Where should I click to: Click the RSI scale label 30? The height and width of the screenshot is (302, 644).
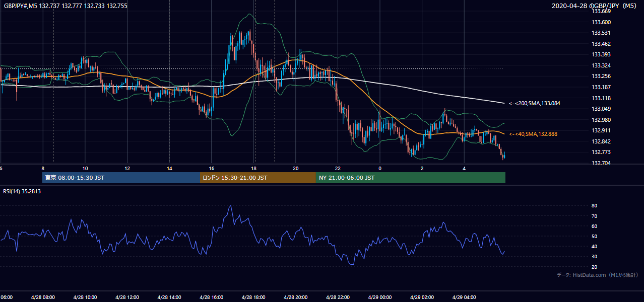tap(594, 257)
